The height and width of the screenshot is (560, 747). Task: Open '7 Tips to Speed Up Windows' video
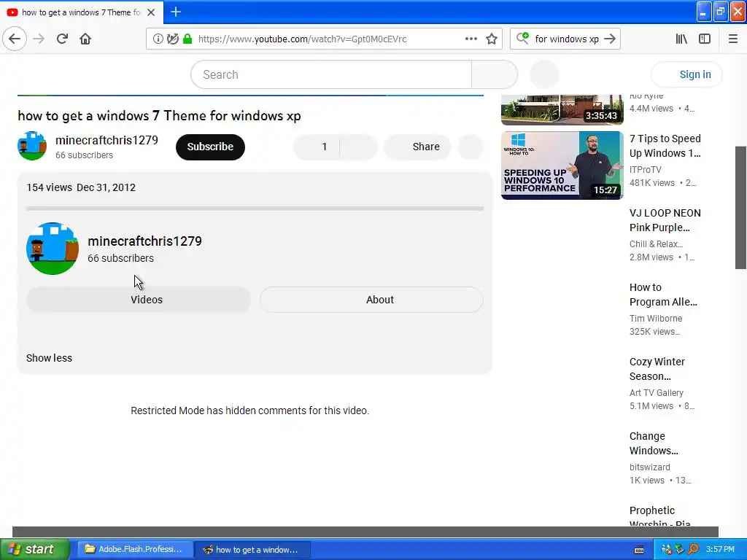click(665, 146)
